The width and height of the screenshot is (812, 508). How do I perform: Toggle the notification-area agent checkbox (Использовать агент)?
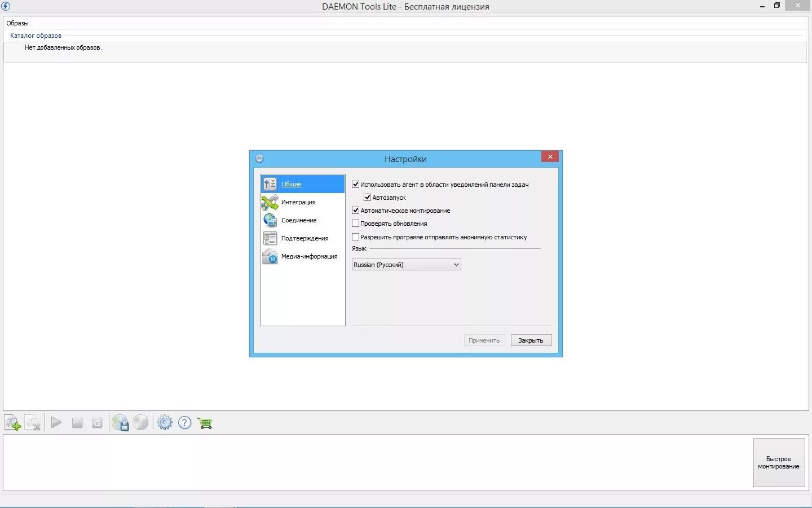pyautogui.click(x=356, y=185)
